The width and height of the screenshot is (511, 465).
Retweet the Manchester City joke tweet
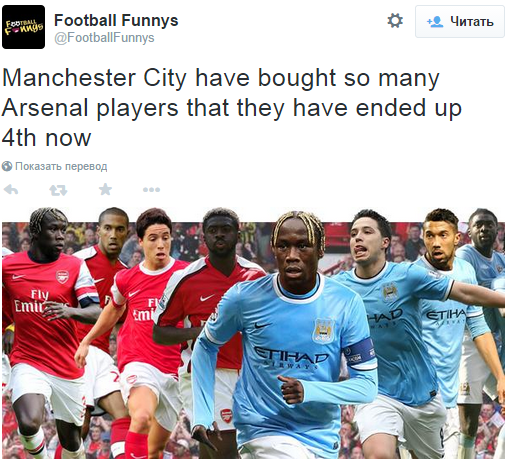[58, 190]
